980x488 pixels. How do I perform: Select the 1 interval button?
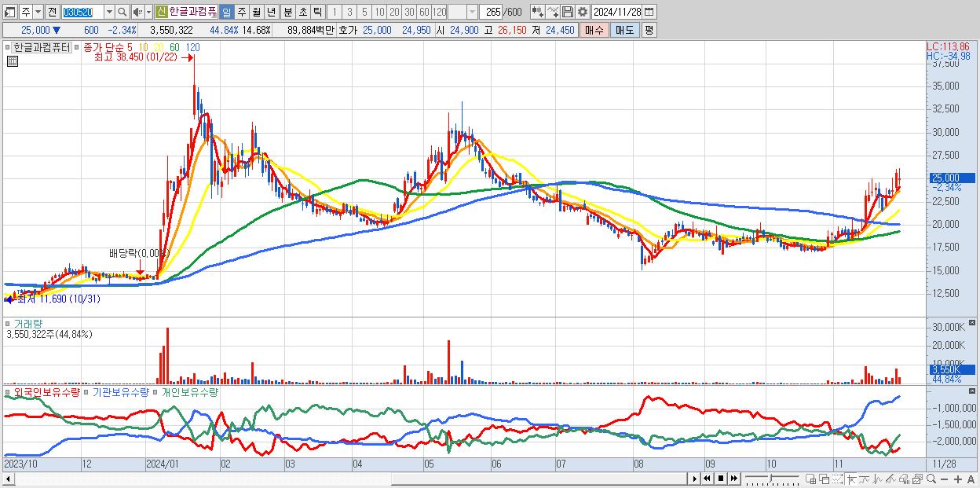pos(335,12)
